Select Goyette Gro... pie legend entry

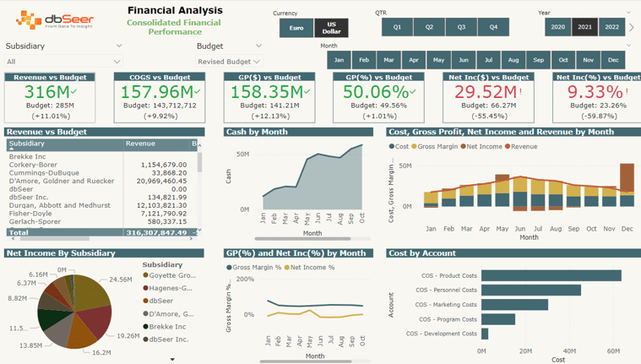pyautogui.click(x=169, y=275)
